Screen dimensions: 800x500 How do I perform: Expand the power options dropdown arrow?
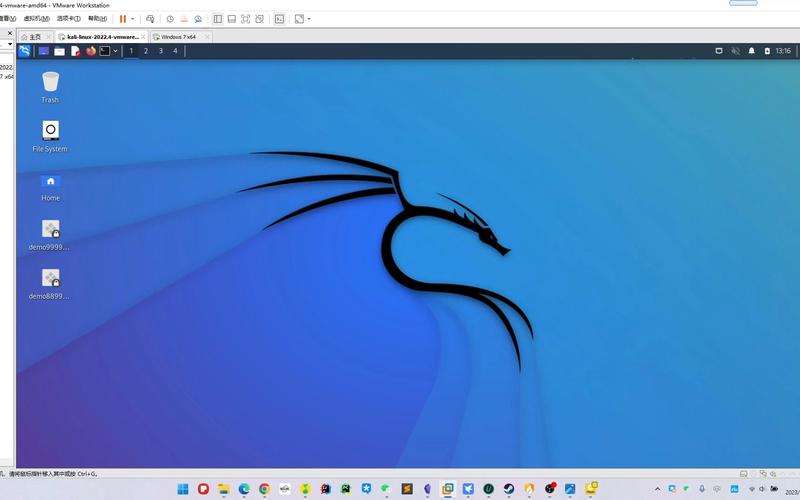(133, 19)
